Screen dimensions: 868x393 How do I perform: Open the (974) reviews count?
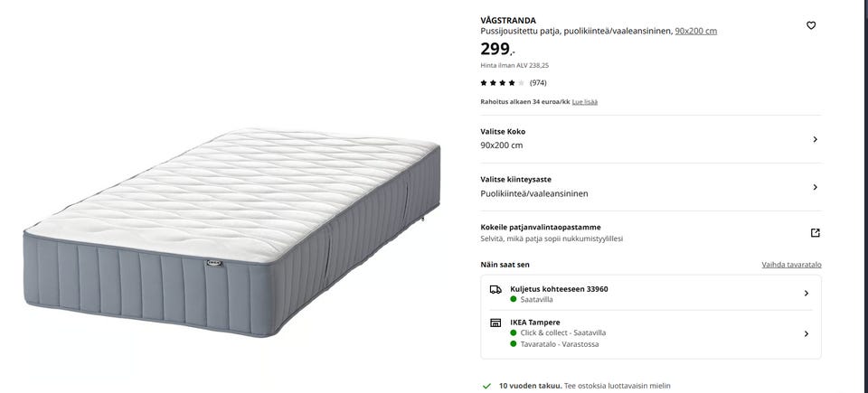538,82
